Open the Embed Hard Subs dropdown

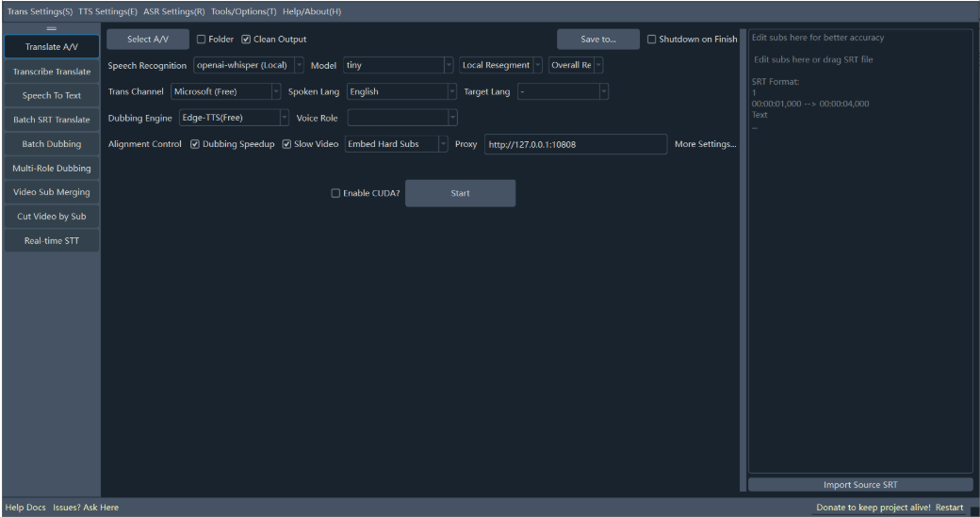(396, 144)
